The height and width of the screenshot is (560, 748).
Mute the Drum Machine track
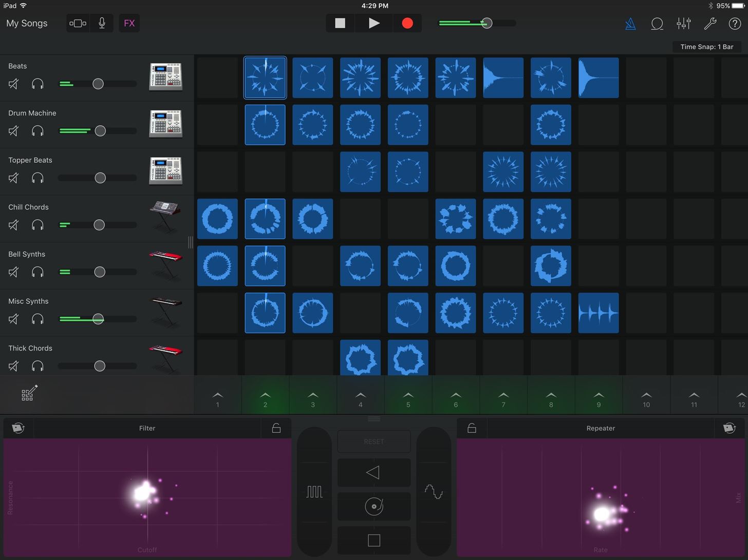(x=14, y=131)
